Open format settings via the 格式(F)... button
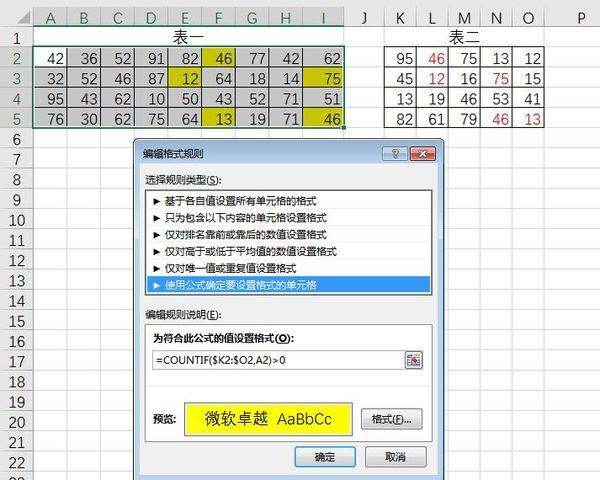 (391, 419)
